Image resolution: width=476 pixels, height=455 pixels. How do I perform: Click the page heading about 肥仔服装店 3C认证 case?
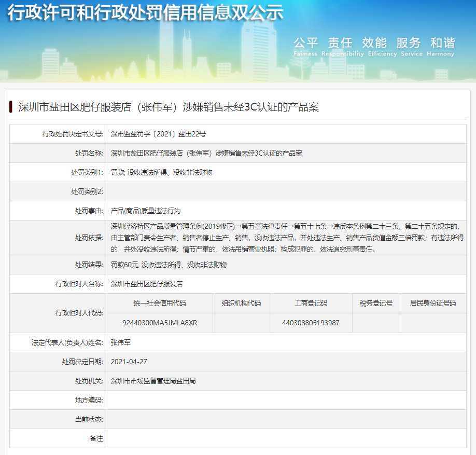169,107
